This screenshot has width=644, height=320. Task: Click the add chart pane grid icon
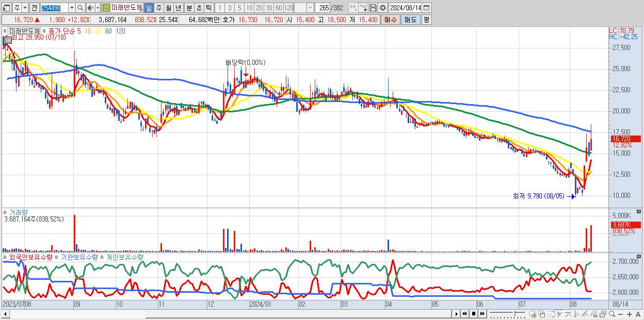pos(533,314)
